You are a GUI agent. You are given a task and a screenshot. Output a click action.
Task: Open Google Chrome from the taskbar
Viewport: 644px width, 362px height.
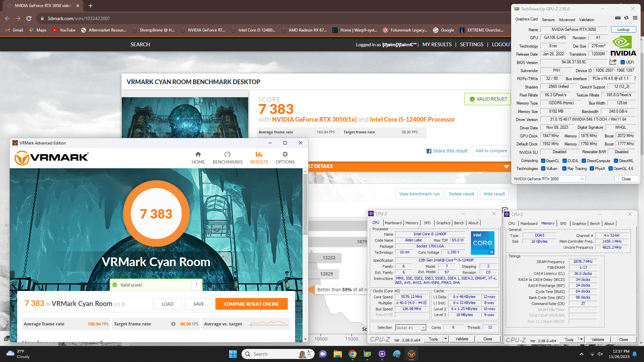pos(352,354)
